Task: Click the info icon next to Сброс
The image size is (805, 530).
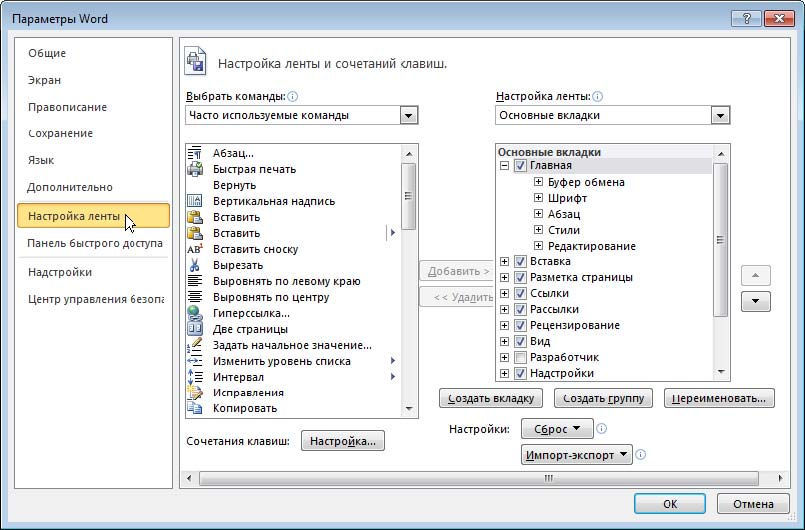Action: pyautogui.click(x=601, y=428)
